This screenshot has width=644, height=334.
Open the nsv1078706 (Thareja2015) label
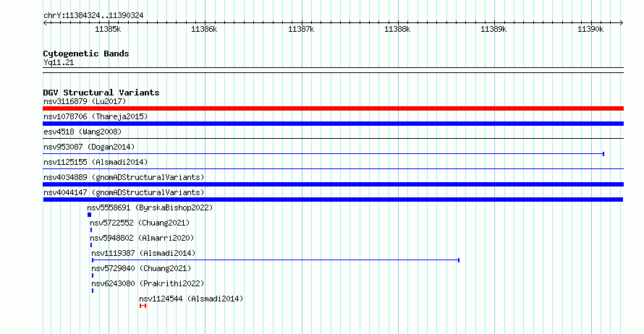(x=96, y=116)
